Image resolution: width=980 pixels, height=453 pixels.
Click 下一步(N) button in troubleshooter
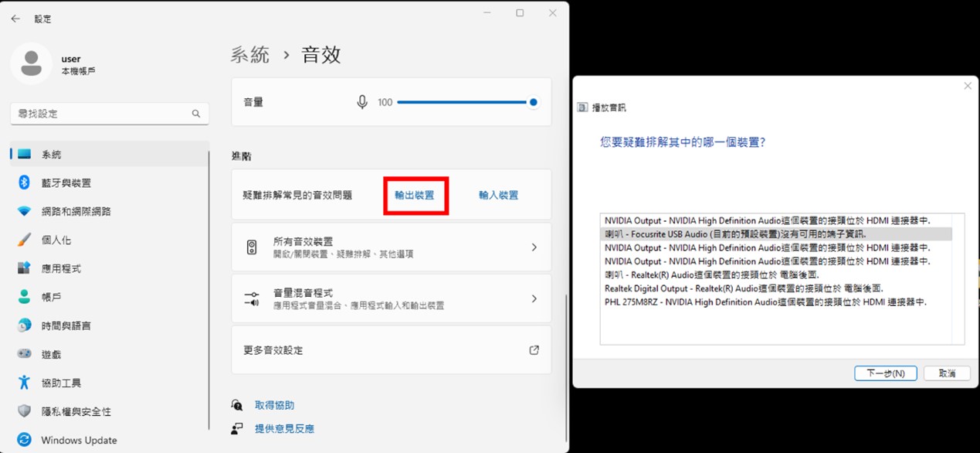(x=885, y=373)
